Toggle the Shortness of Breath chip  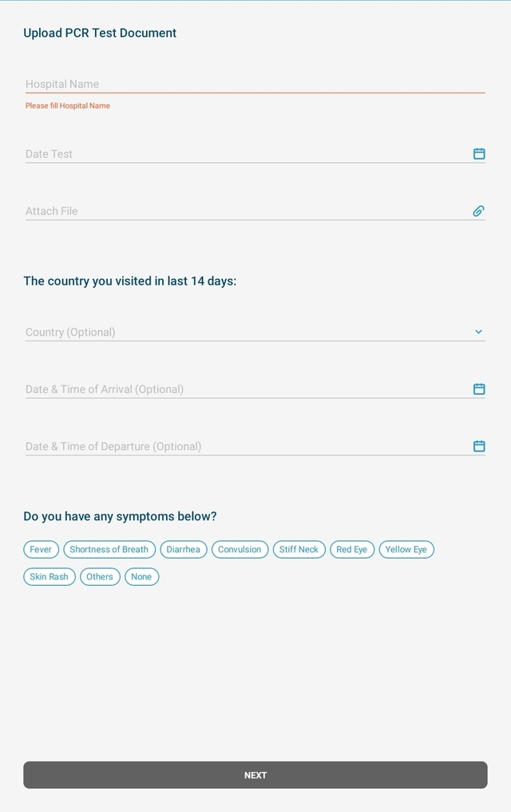pos(109,550)
